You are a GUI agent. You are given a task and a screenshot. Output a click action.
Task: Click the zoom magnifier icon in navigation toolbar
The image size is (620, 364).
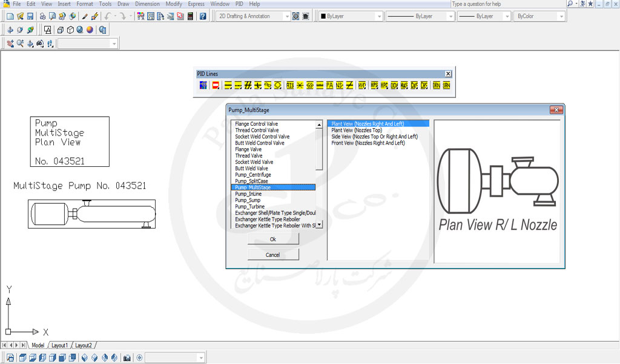pos(20,44)
